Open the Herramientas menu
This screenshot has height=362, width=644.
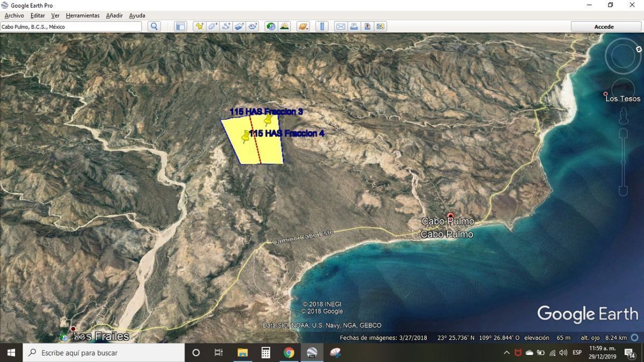click(83, 16)
